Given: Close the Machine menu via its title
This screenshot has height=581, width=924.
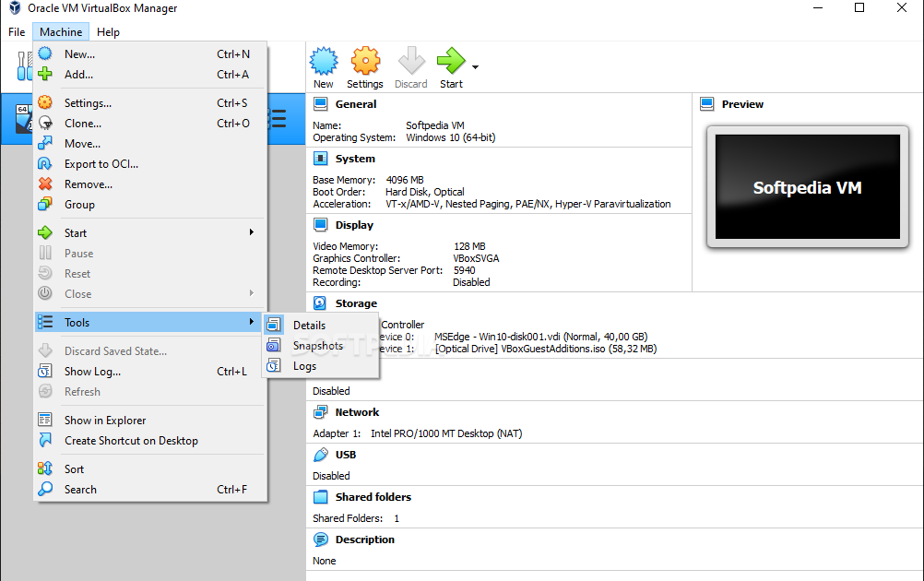Looking at the screenshot, I should pos(61,32).
